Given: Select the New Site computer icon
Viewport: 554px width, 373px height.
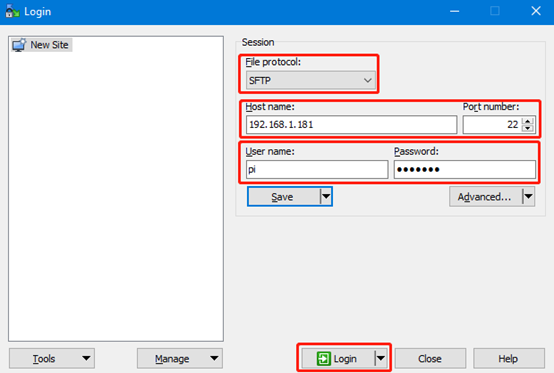Looking at the screenshot, I should pos(19,45).
